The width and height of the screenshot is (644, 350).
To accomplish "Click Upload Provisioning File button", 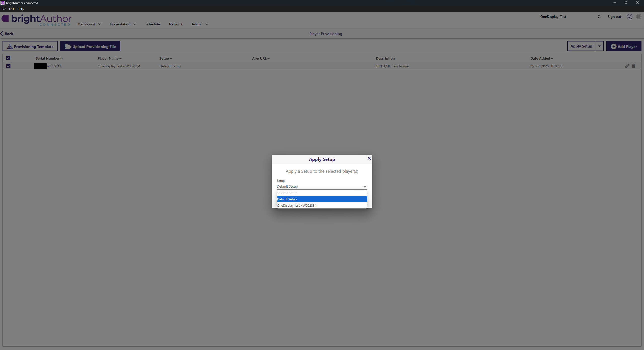I will tap(90, 46).
